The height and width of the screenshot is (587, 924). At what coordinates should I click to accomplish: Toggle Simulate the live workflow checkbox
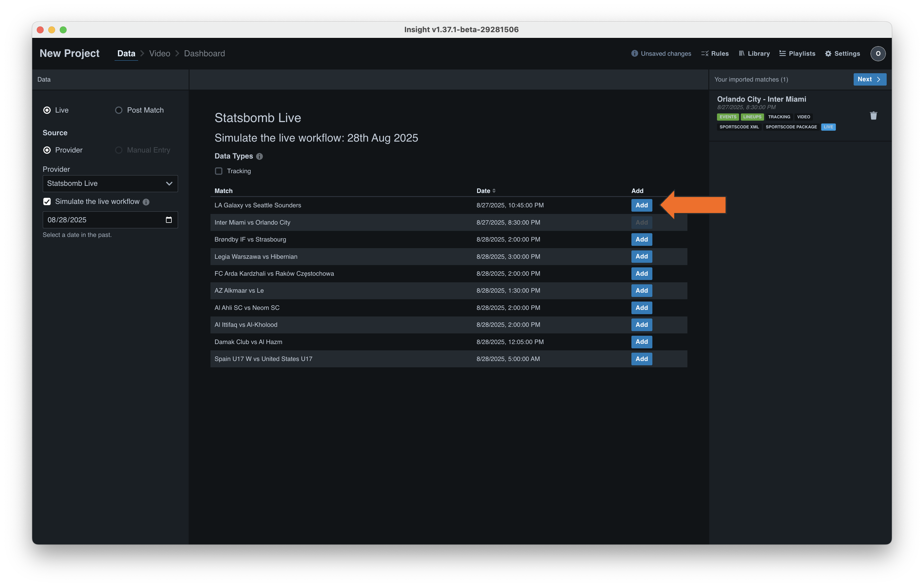pyautogui.click(x=47, y=201)
